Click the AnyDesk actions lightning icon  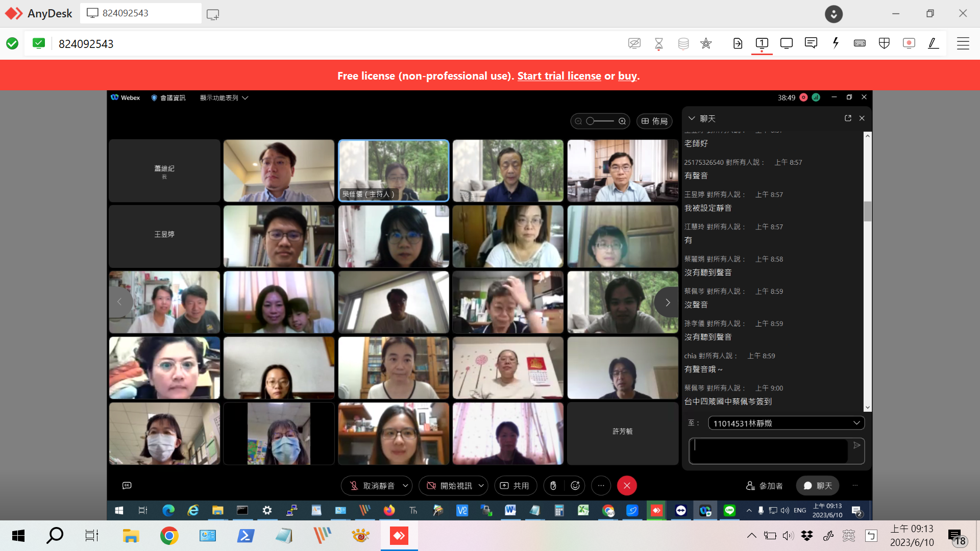tap(836, 43)
